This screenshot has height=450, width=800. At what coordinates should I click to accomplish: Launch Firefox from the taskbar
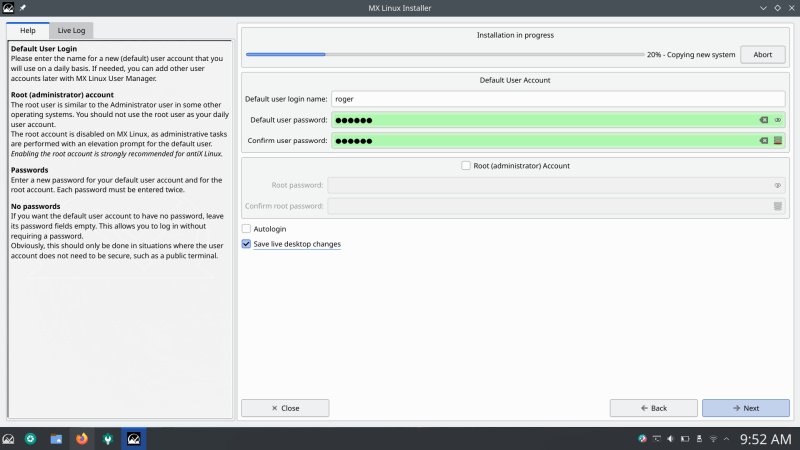tap(82, 439)
